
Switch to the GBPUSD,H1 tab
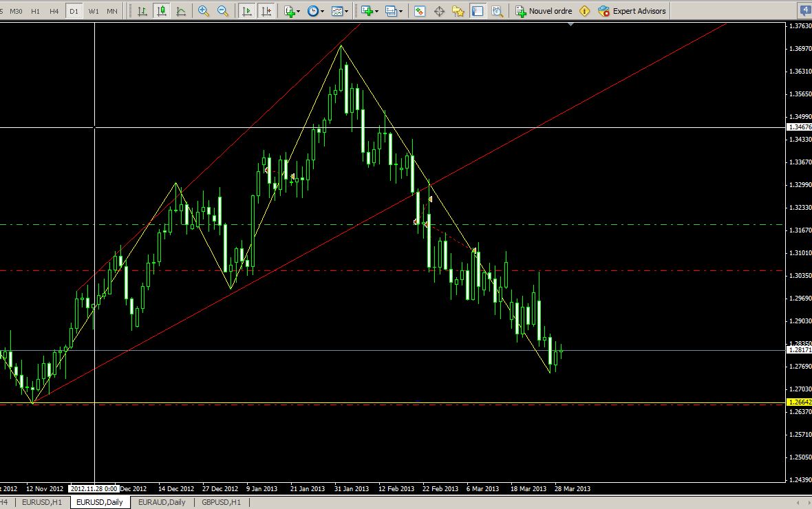[x=221, y=502]
